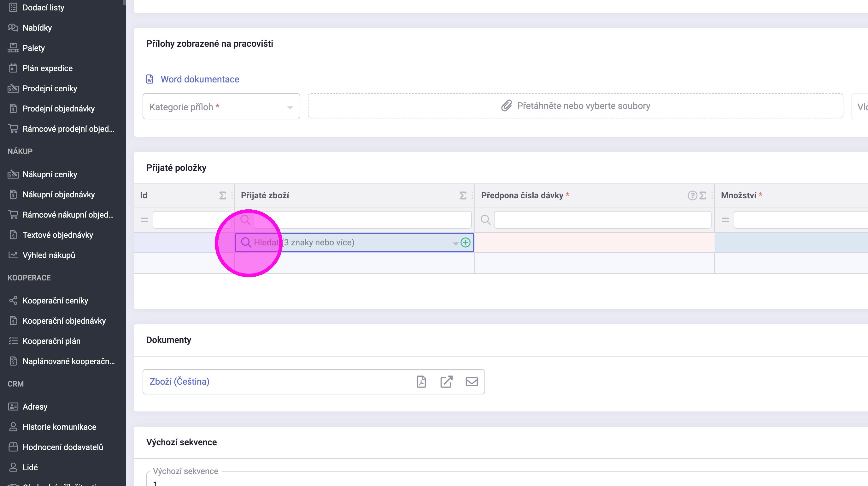Viewport: 868px width, 486px height.
Task: Open Plán expedice from sidebar
Action: point(48,68)
